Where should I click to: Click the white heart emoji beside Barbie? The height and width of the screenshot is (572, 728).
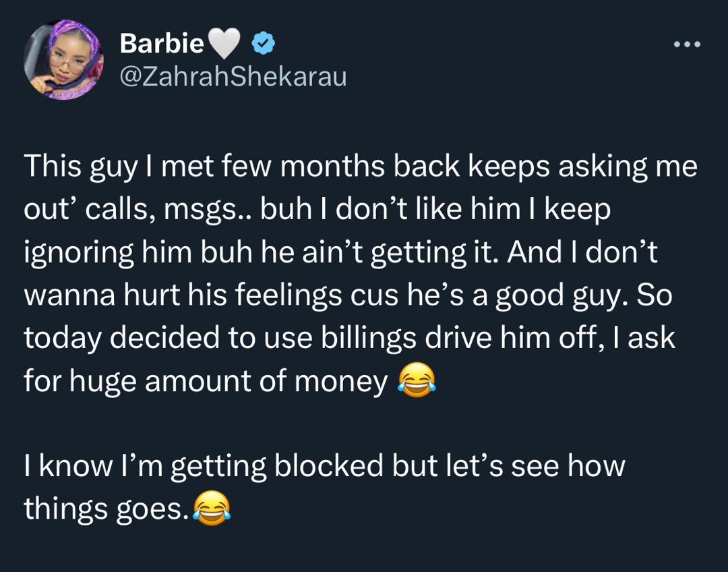click(225, 45)
